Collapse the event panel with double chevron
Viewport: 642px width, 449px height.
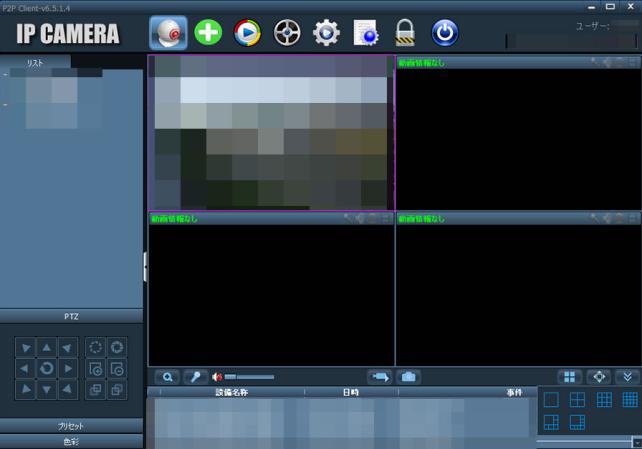[627, 377]
